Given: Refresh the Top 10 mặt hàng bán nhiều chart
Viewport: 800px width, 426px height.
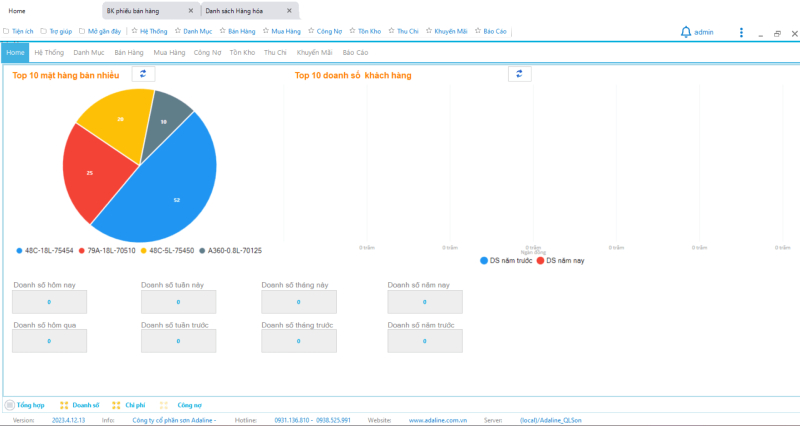Looking at the screenshot, I should [143, 74].
